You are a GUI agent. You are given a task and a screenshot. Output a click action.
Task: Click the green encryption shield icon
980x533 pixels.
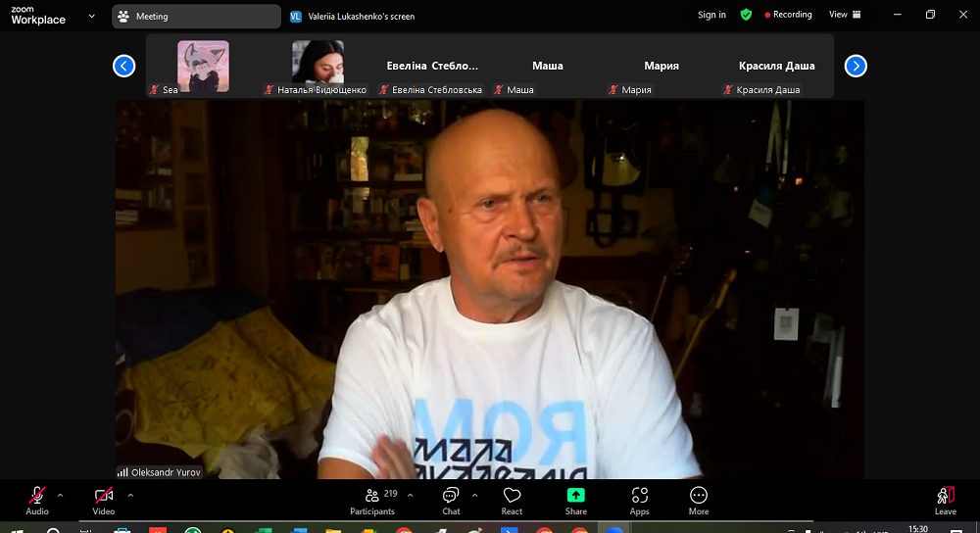coord(746,15)
